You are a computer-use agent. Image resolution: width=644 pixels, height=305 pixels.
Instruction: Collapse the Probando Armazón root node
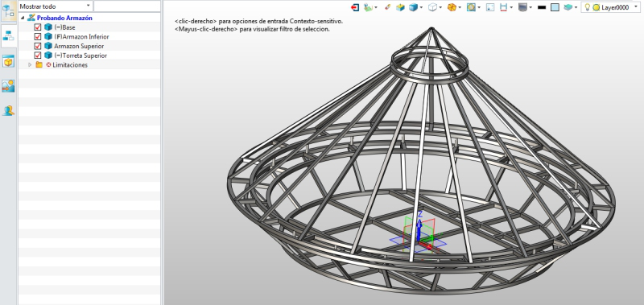click(23, 18)
